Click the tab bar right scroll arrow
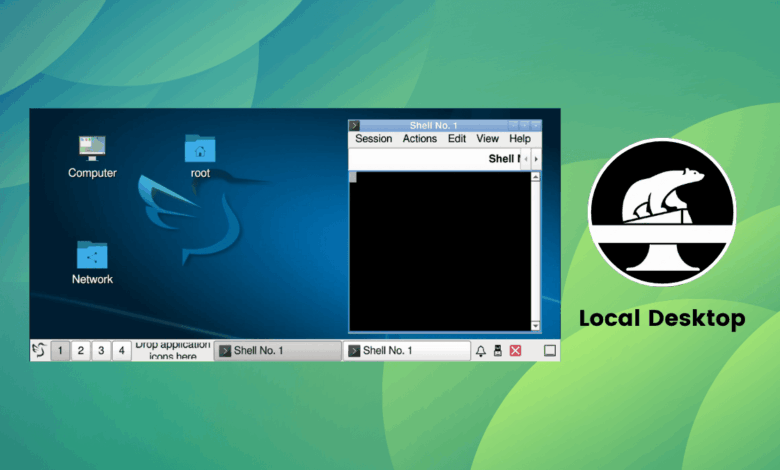The width and height of the screenshot is (780, 470). 536,159
